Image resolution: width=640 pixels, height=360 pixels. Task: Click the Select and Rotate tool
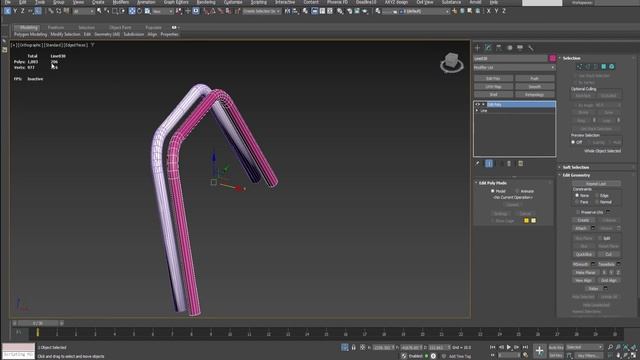(140, 11)
